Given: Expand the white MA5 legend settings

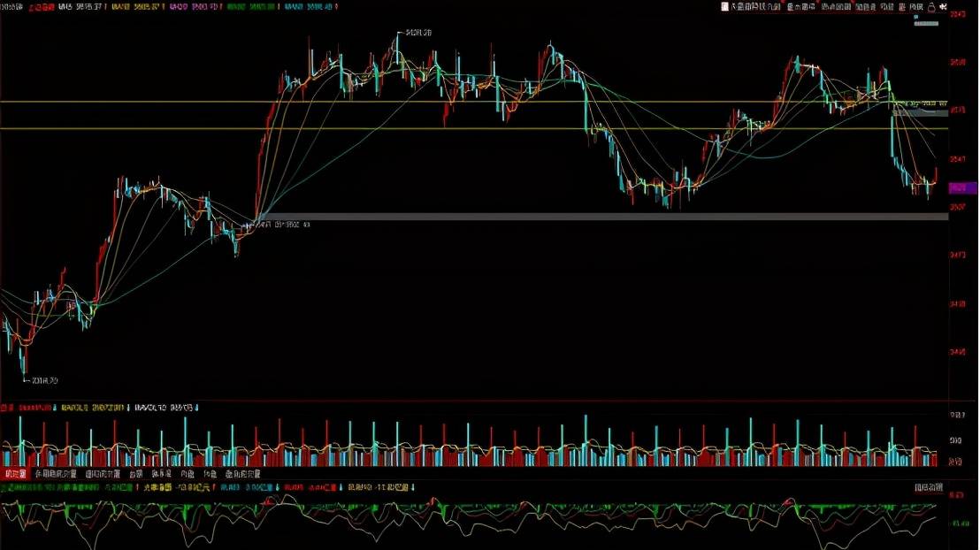Looking at the screenshot, I should point(89,6).
